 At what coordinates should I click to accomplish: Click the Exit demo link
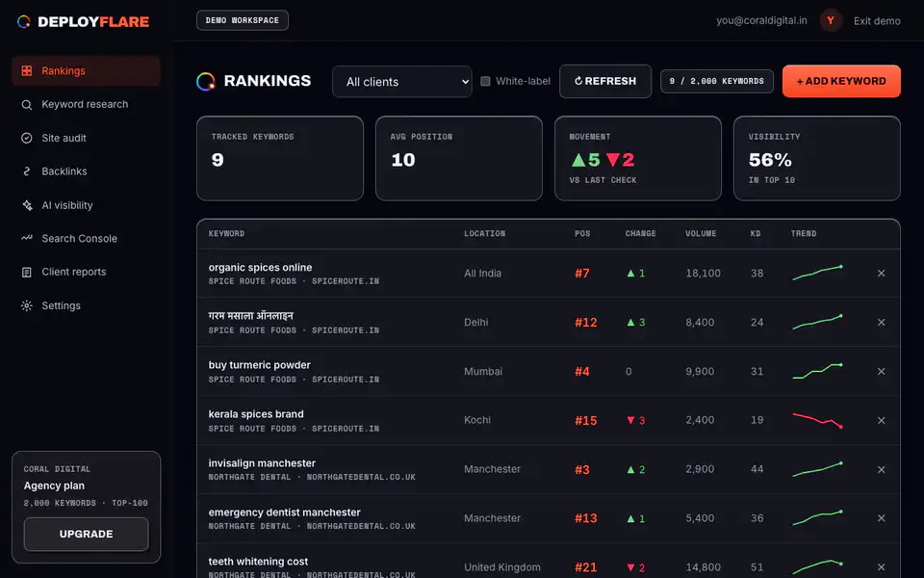877,21
